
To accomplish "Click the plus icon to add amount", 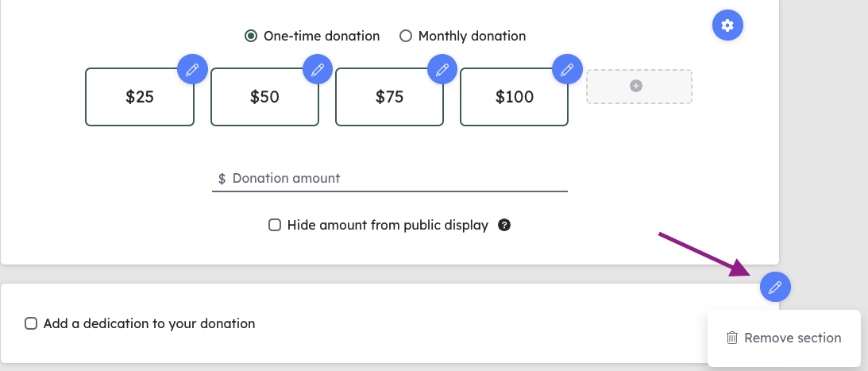I will [636, 86].
